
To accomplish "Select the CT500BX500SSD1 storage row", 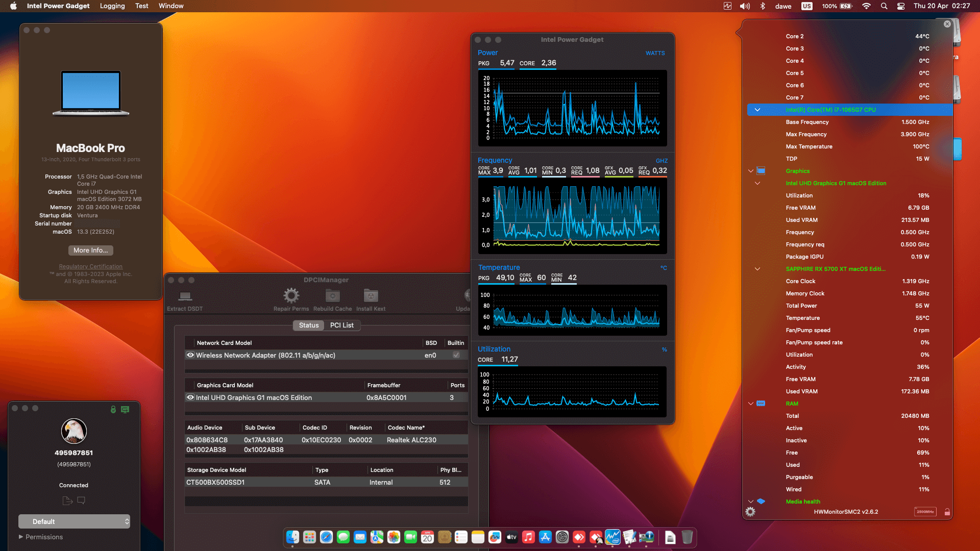I will click(x=326, y=482).
